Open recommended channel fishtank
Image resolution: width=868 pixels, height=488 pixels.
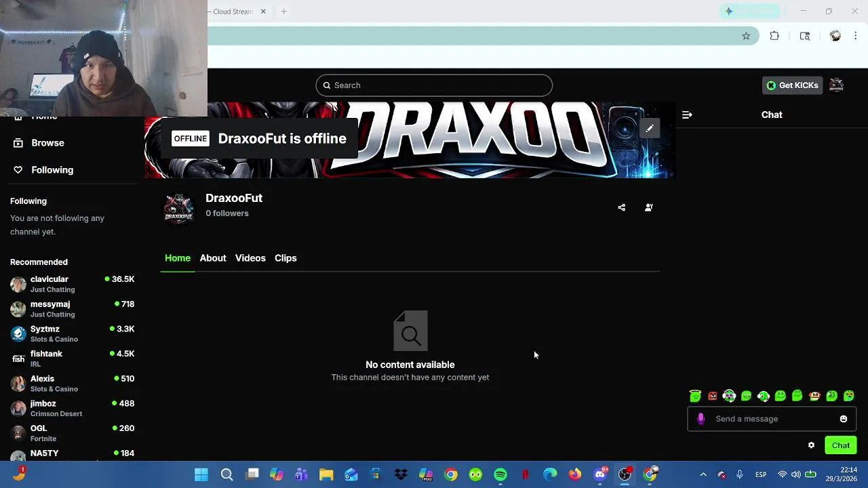[72, 359]
